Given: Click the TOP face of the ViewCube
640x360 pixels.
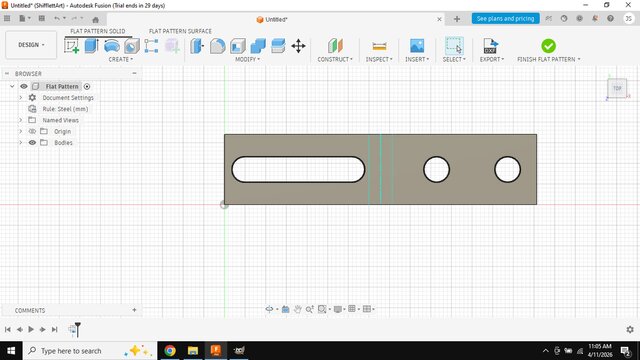Looking at the screenshot, I should click(x=617, y=88).
